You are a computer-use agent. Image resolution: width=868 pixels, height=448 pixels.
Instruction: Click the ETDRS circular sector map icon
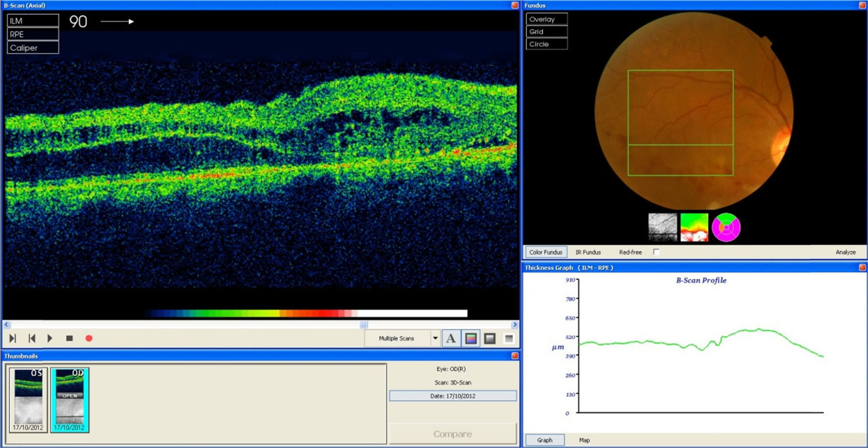[726, 227]
